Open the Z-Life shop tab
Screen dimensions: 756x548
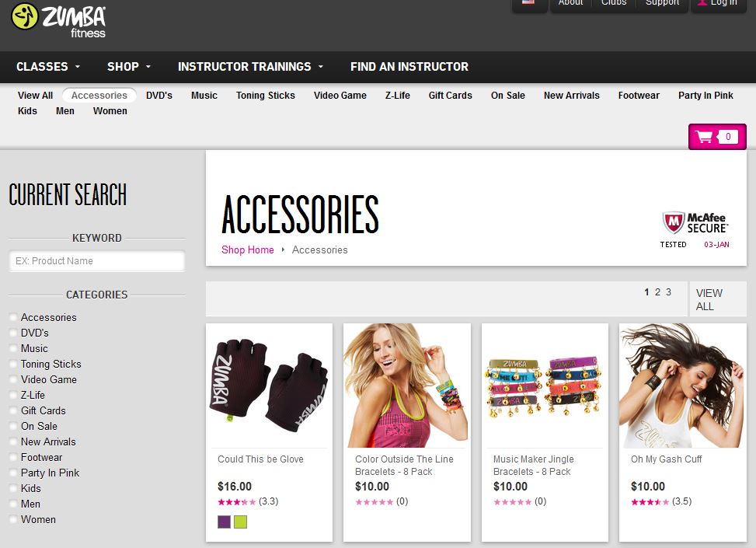pos(397,96)
